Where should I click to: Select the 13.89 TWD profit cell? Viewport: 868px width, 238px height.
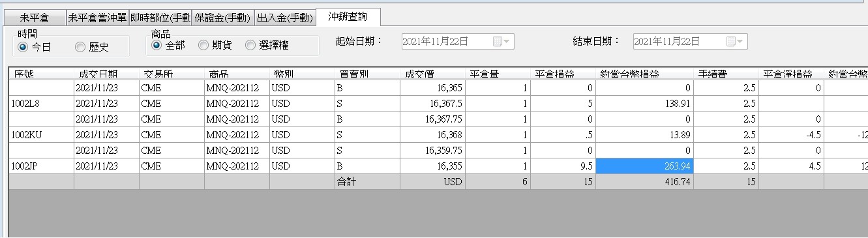click(644, 135)
